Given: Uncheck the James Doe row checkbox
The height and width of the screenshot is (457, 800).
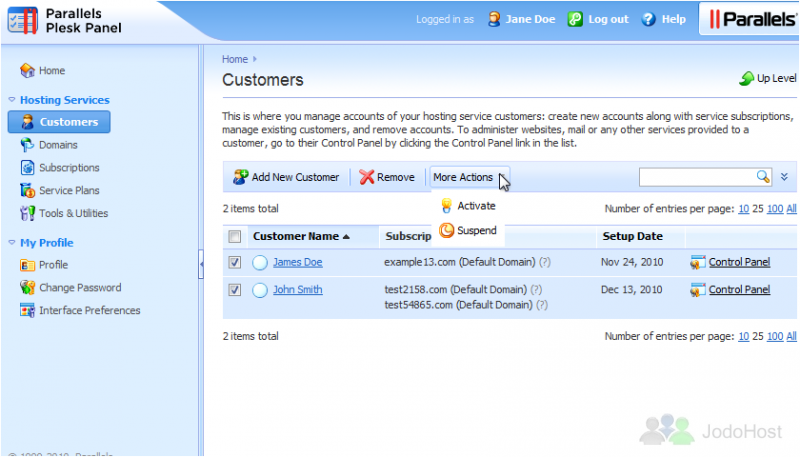Looking at the screenshot, I should tap(235, 262).
